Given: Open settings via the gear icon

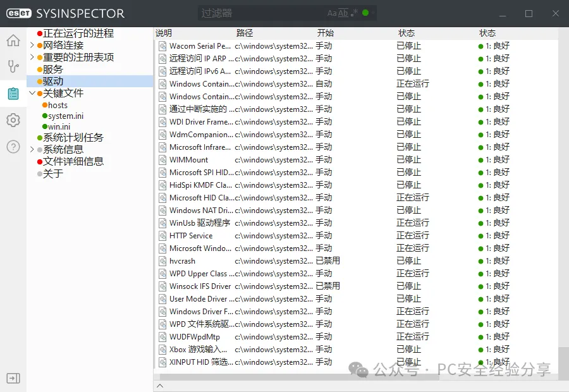Looking at the screenshot, I should coord(13,120).
